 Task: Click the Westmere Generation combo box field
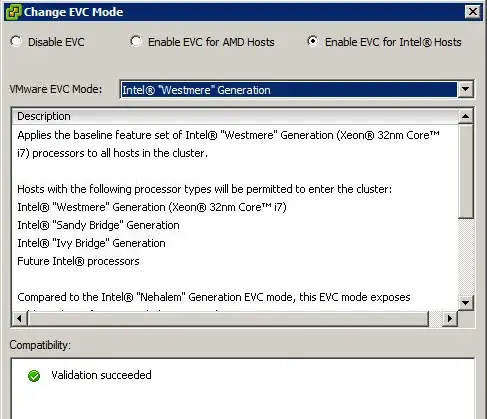coord(289,89)
